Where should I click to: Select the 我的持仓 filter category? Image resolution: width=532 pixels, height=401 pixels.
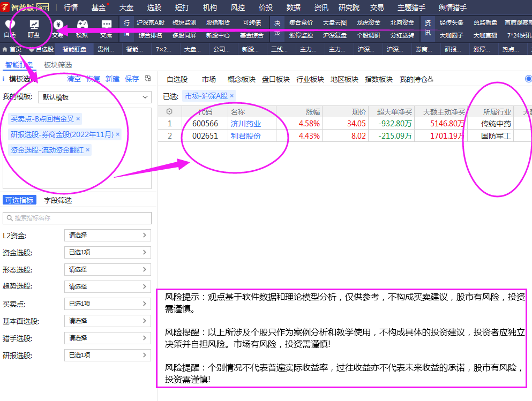point(416,79)
